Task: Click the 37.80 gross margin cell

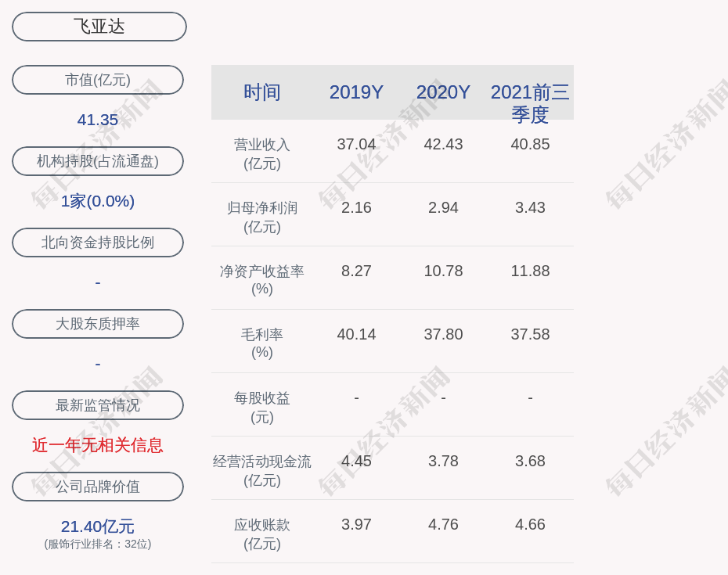Action: click(443, 334)
